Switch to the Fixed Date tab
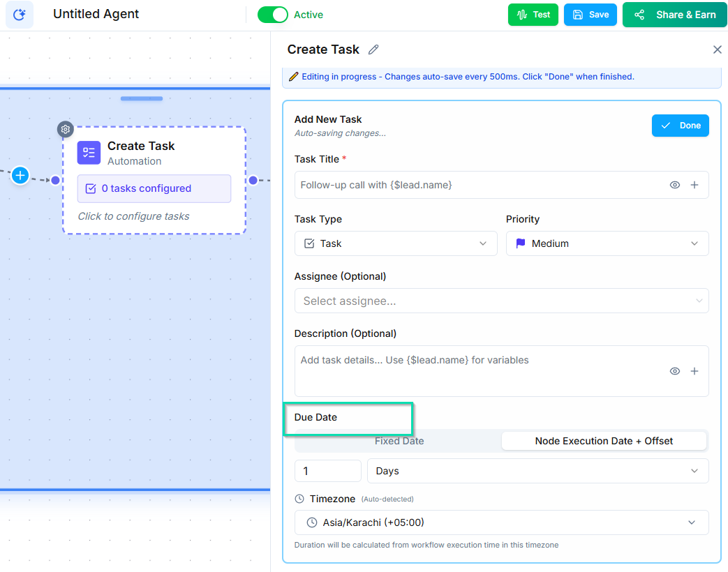Screen dimensions: 728x572 399,441
